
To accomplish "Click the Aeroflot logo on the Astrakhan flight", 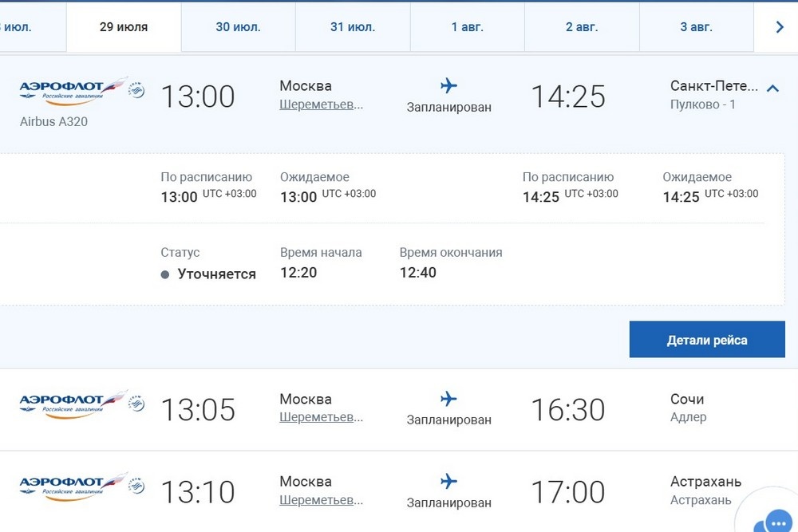I will coord(73,486).
